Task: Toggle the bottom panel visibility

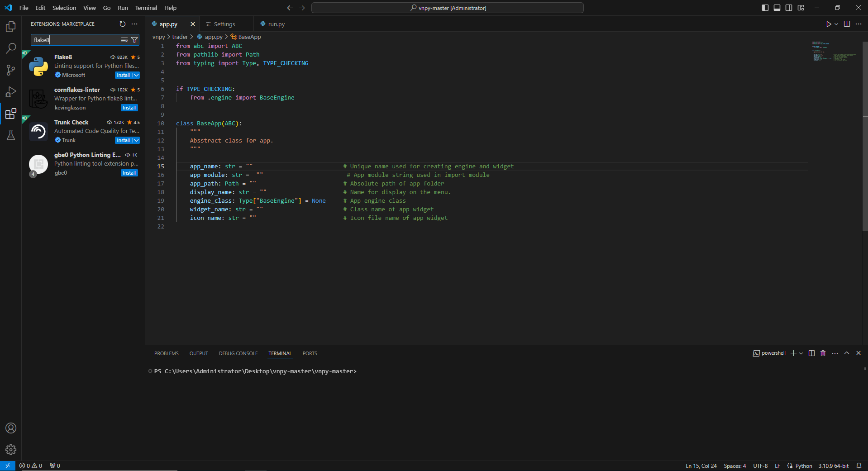Action: [777, 8]
